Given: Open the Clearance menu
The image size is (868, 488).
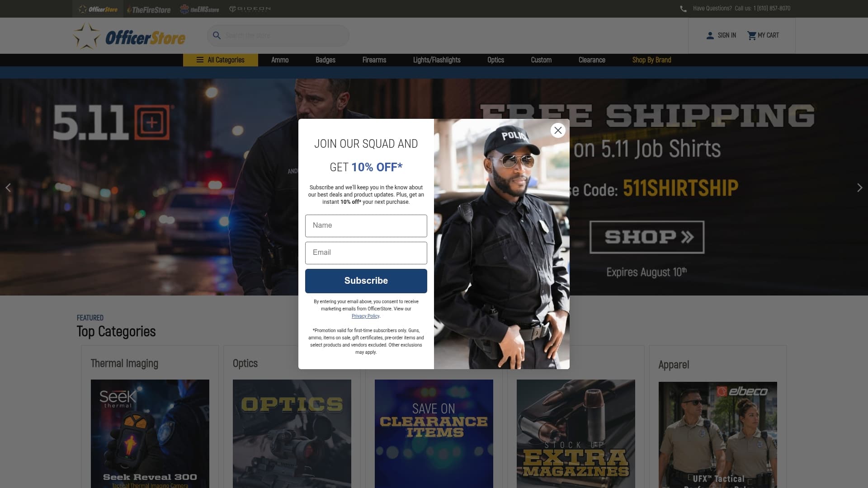Looking at the screenshot, I should (x=592, y=60).
